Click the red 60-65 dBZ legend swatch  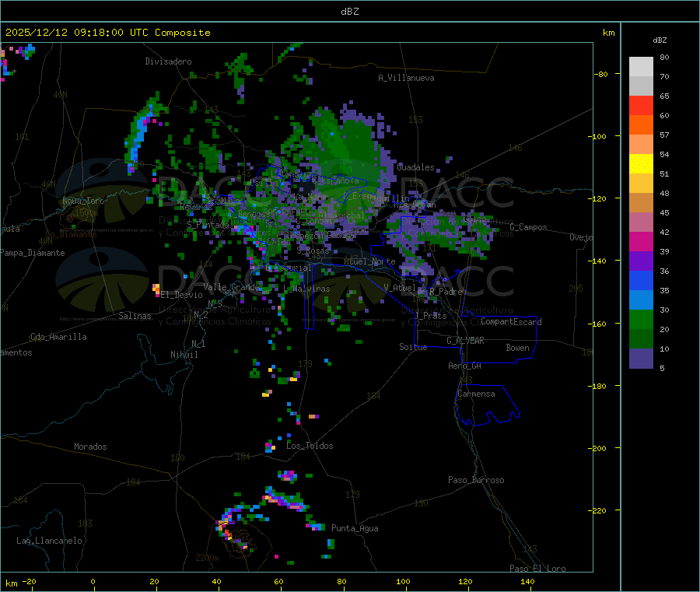click(641, 105)
